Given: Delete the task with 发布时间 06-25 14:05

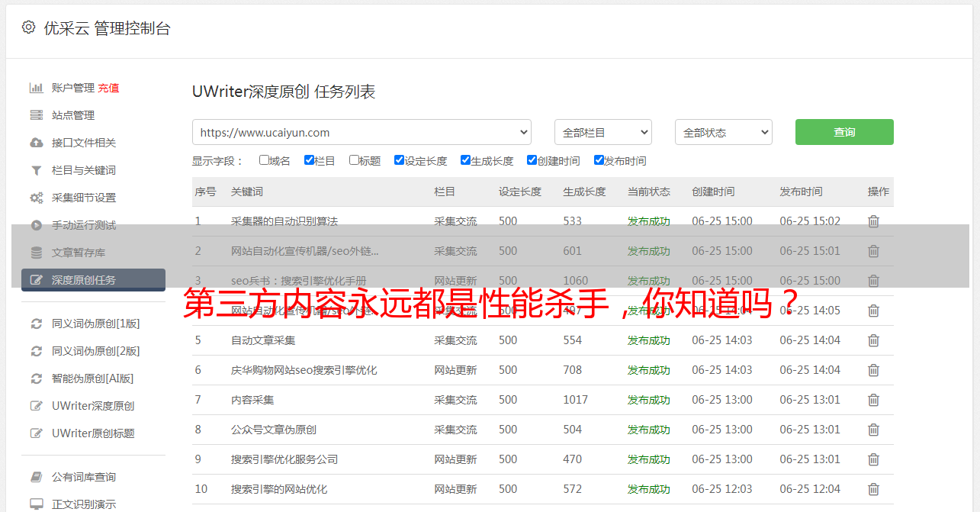Looking at the screenshot, I should coord(874,311).
